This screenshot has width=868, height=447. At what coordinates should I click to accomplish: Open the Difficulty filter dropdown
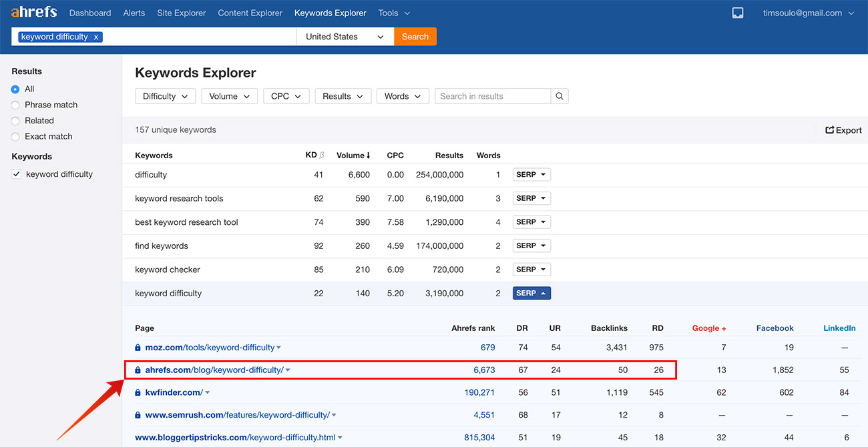coord(165,96)
